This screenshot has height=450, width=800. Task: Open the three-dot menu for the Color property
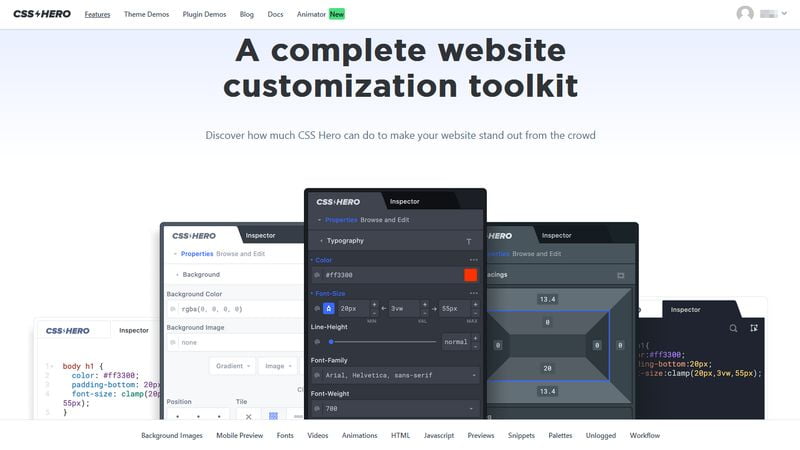click(x=473, y=260)
